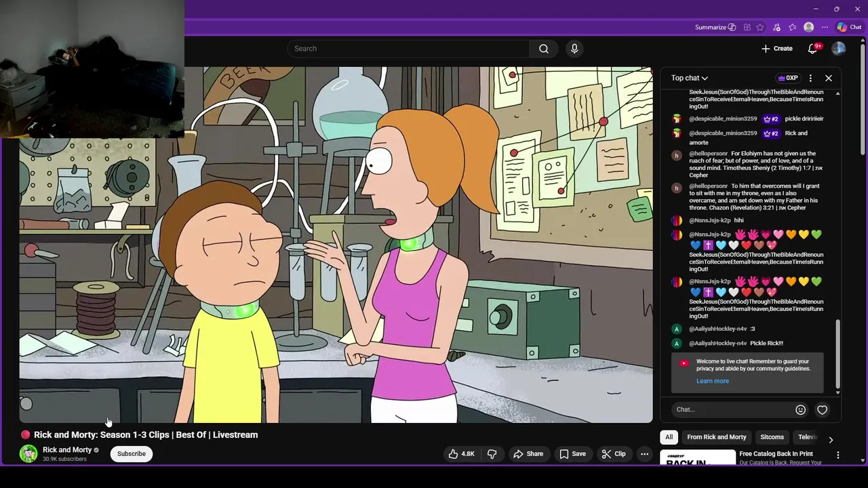Create a Clip of the video
The height and width of the screenshot is (488, 868).
click(614, 454)
